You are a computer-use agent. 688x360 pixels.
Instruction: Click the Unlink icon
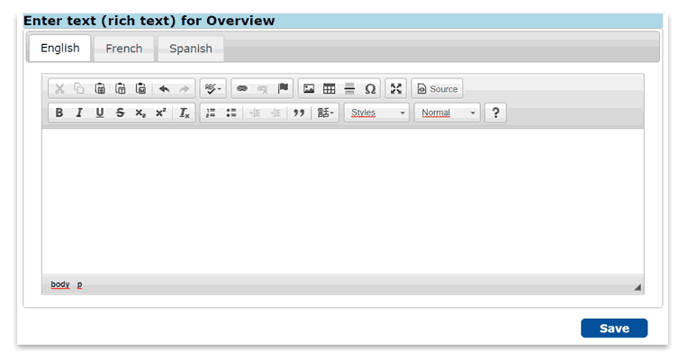pos(262,89)
